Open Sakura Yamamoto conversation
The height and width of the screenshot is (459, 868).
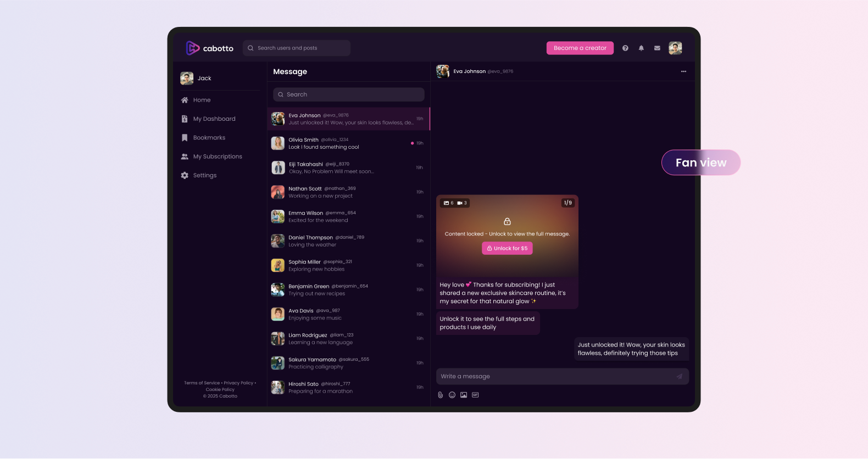pos(348,363)
